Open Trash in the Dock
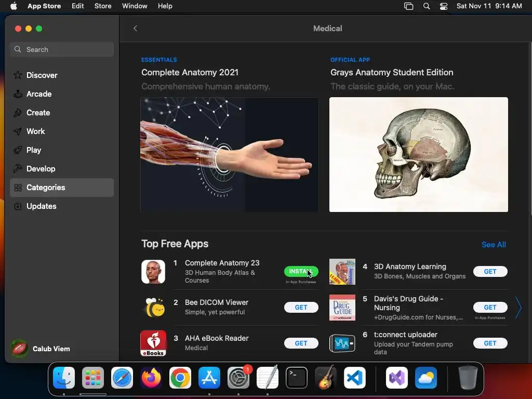532x399 pixels. point(468,378)
